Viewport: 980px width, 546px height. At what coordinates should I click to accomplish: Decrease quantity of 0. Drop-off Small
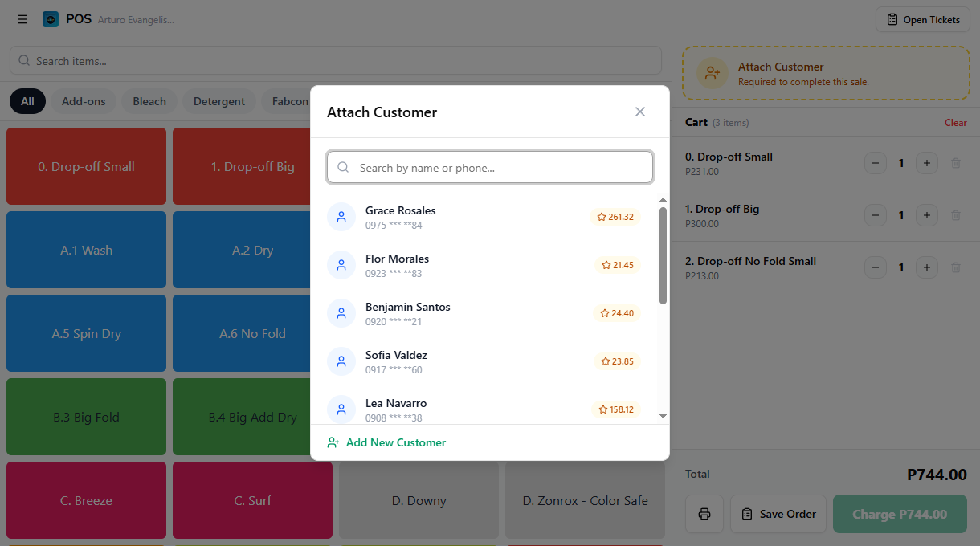[x=876, y=163]
